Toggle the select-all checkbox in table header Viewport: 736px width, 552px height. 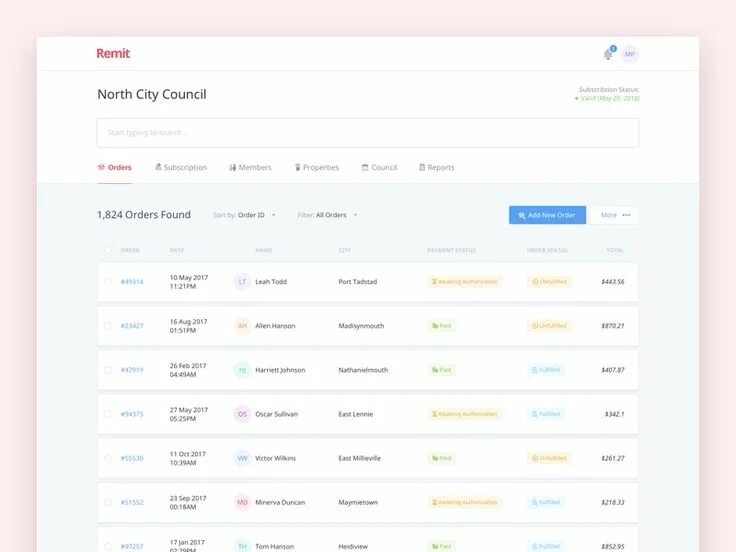tap(108, 250)
